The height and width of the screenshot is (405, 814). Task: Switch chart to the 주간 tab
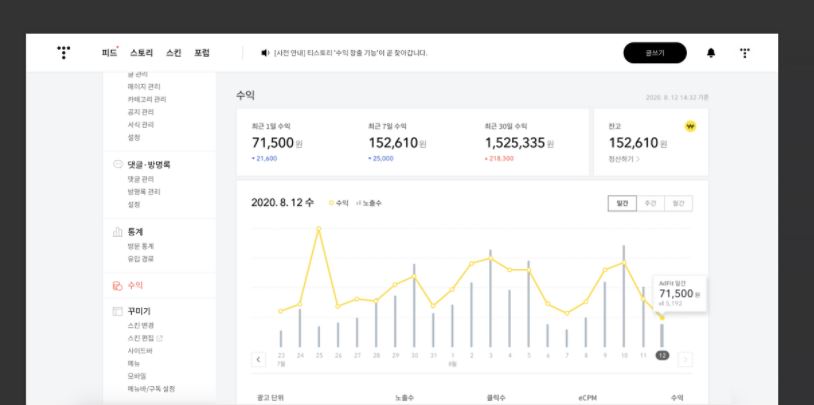click(650, 204)
